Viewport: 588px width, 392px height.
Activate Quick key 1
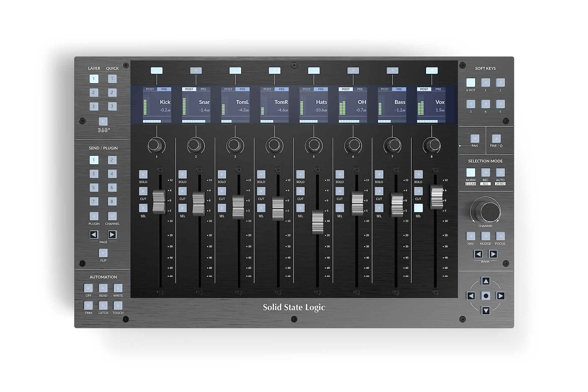pyautogui.click(x=112, y=79)
